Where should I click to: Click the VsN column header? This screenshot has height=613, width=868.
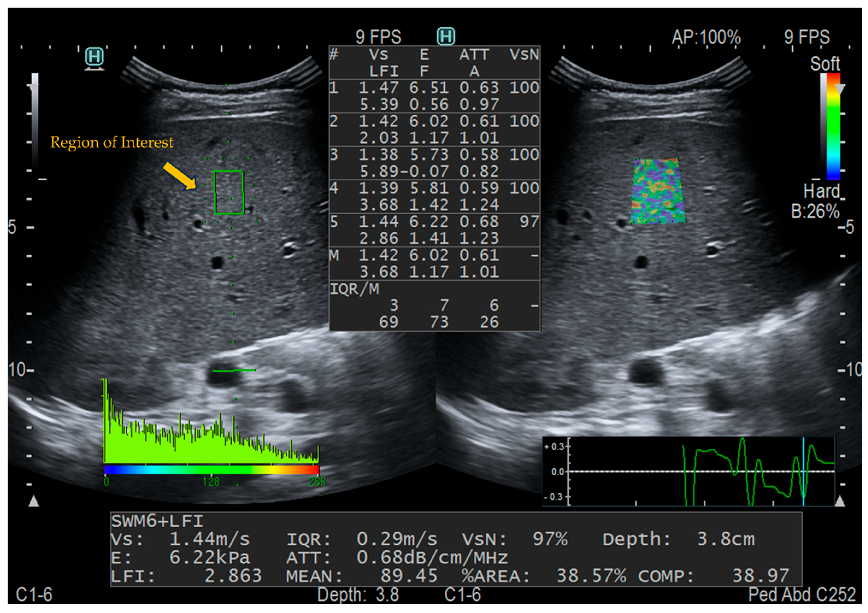[524, 55]
